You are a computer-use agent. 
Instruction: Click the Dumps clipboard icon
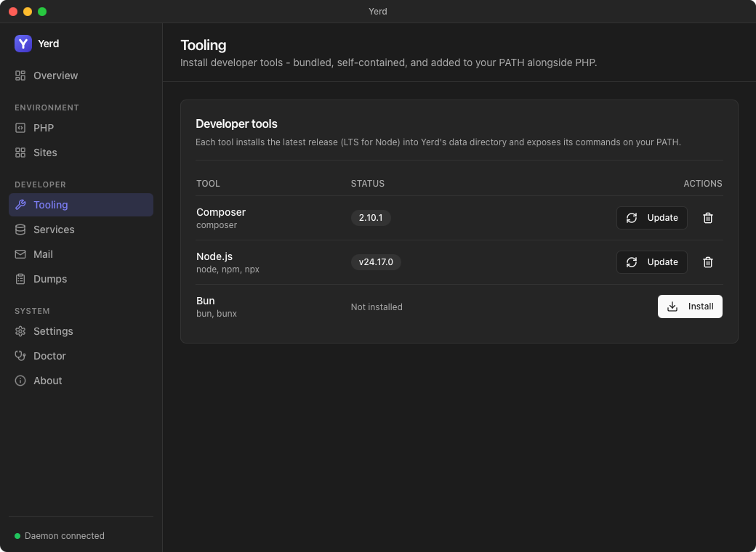20,279
